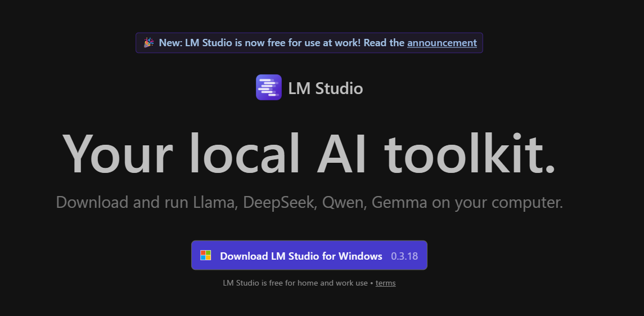This screenshot has width=644, height=316.
Task: Open the announcement link in the banner
Action: [442, 43]
